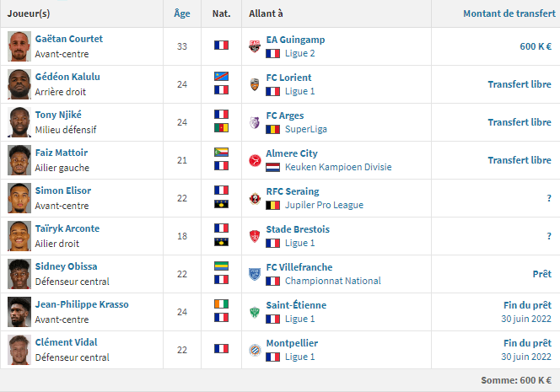This screenshot has width=560, height=392.
Task: Open Taïryk Arconte's player profile link
Action: 67,228
